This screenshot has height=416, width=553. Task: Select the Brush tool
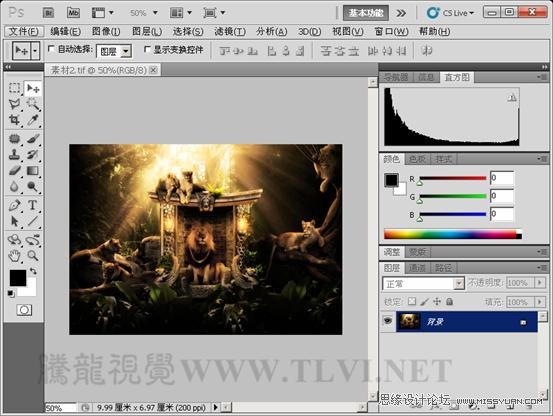[x=33, y=138]
